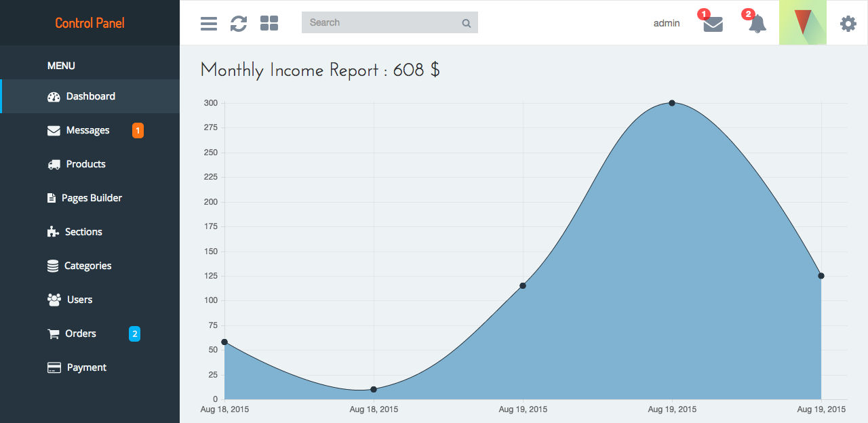The width and height of the screenshot is (868, 423).
Task: Click the Sections puzzle icon
Action: (53, 232)
